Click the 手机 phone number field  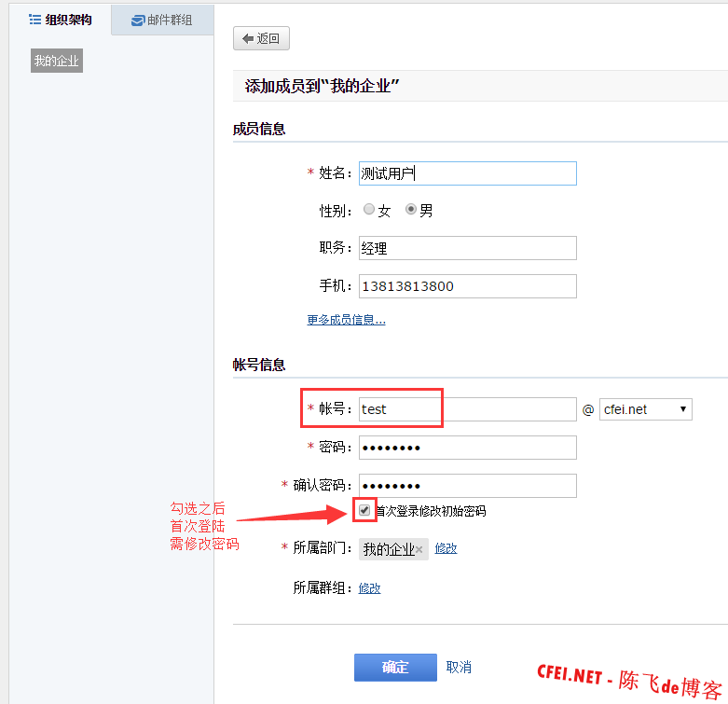[x=467, y=286]
